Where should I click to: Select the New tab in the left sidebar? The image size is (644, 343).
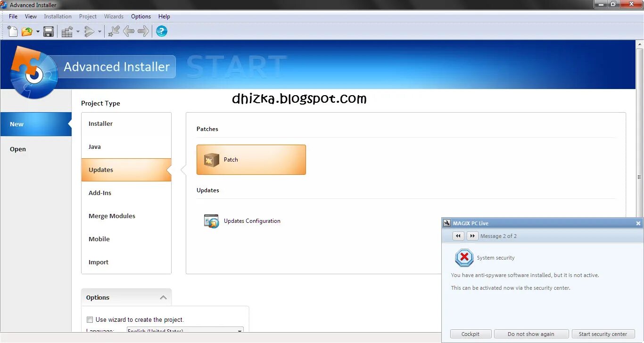[x=36, y=124]
